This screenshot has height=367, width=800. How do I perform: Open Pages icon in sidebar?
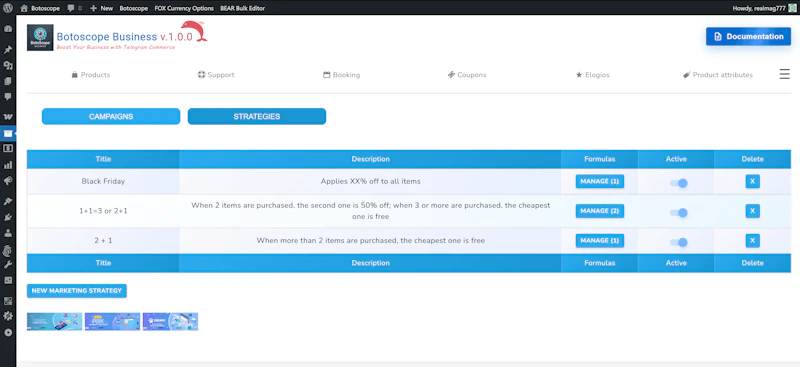point(8,81)
